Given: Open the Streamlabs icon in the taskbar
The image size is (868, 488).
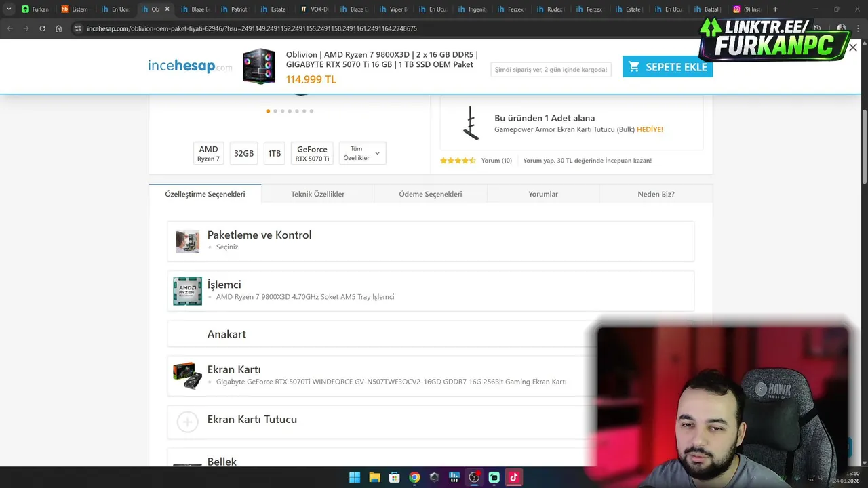Looking at the screenshot, I should [x=494, y=477].
